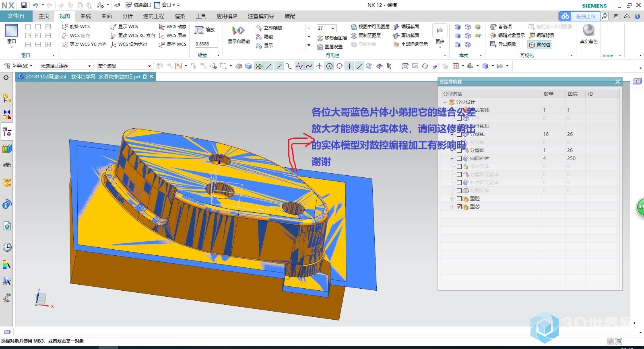Open the 菜单(M) menu button
This screenshot has width=644, height=349.
pos(18,66)
